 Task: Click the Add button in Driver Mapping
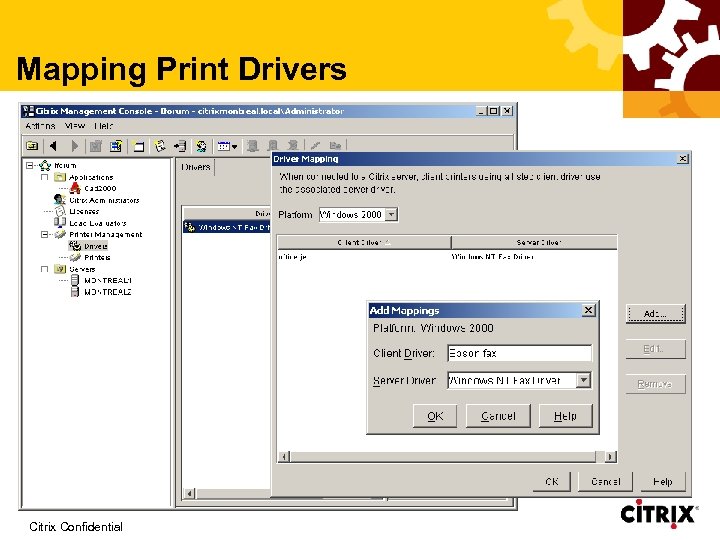655,314
